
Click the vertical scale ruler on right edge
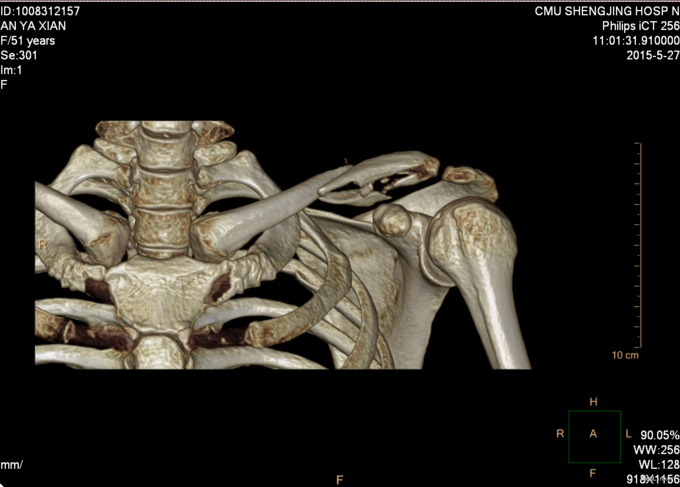pos(638,245)
